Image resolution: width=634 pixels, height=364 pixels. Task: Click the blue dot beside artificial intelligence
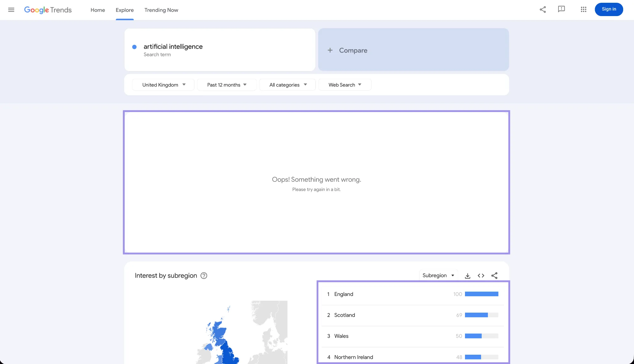134,47
